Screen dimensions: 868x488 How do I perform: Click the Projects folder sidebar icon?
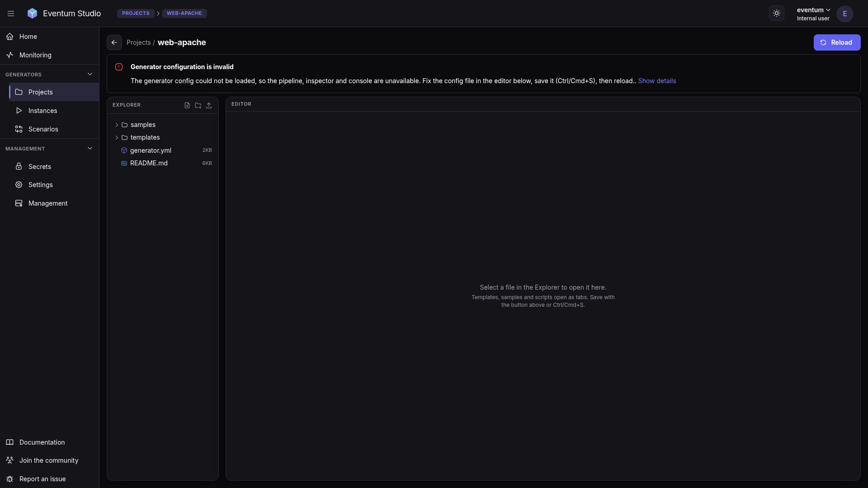point(19,92)
